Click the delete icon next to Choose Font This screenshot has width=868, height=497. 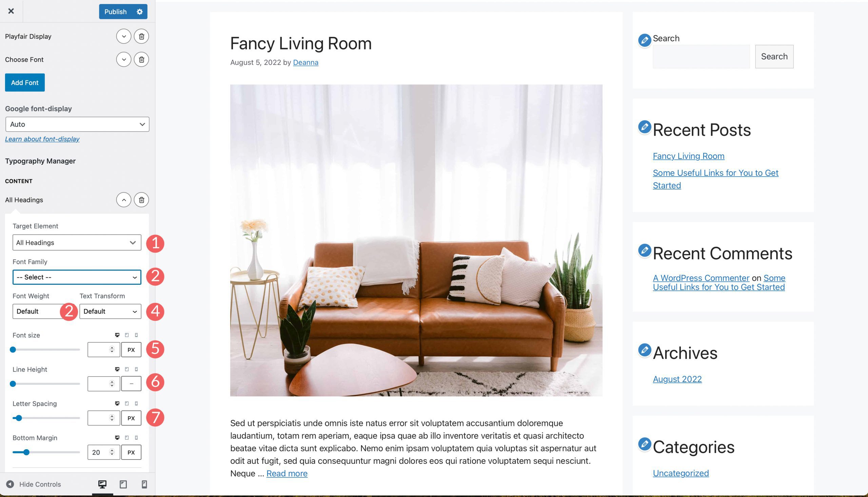(141, 59)
